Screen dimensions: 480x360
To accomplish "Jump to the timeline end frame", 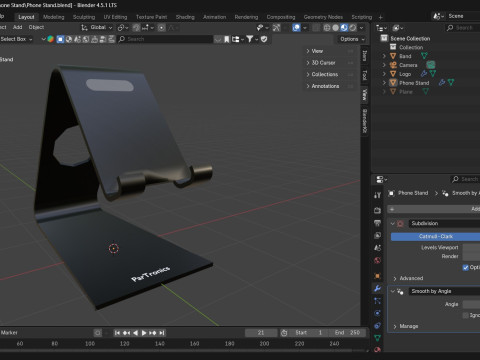I will click(162, 333).
